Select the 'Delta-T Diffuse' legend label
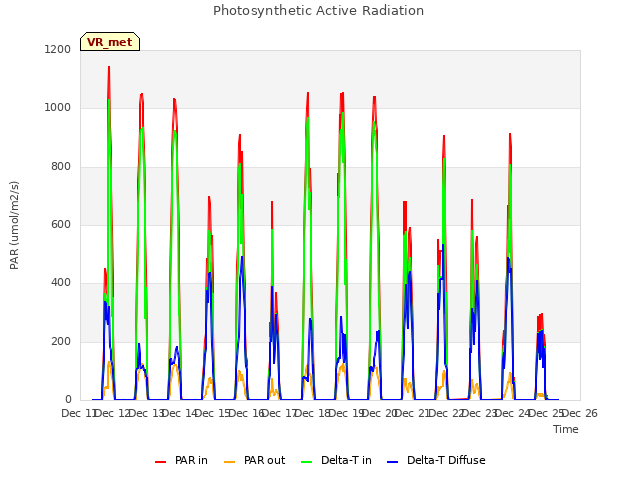Image resolution: width=640 pixels, height=480 pixels. (446, 460)
